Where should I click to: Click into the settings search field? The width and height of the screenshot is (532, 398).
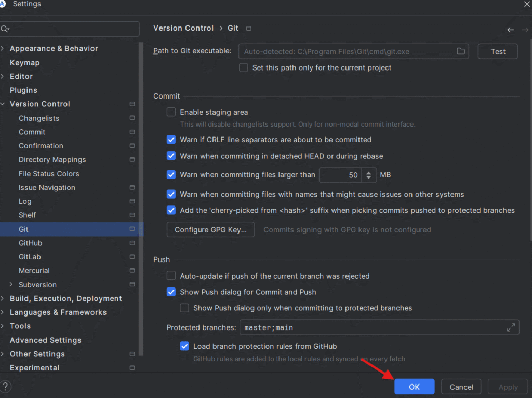[70, 29]
